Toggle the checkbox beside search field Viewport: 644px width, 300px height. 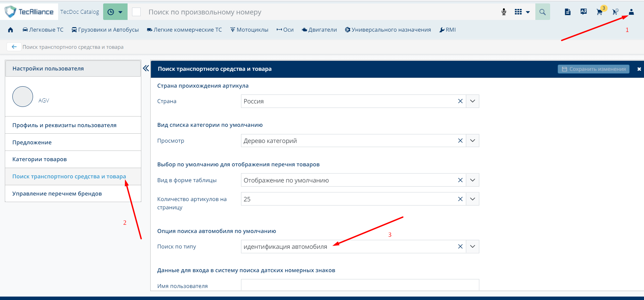137,12
